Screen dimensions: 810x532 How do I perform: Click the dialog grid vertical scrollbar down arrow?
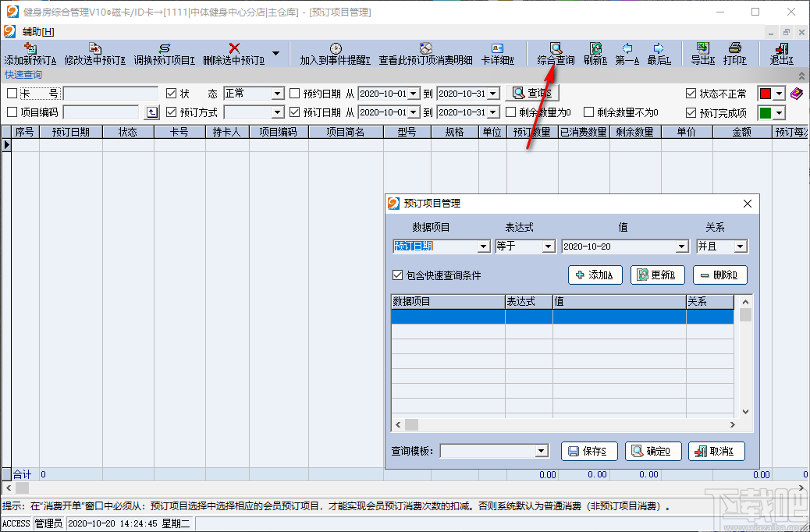coord(745,412)
